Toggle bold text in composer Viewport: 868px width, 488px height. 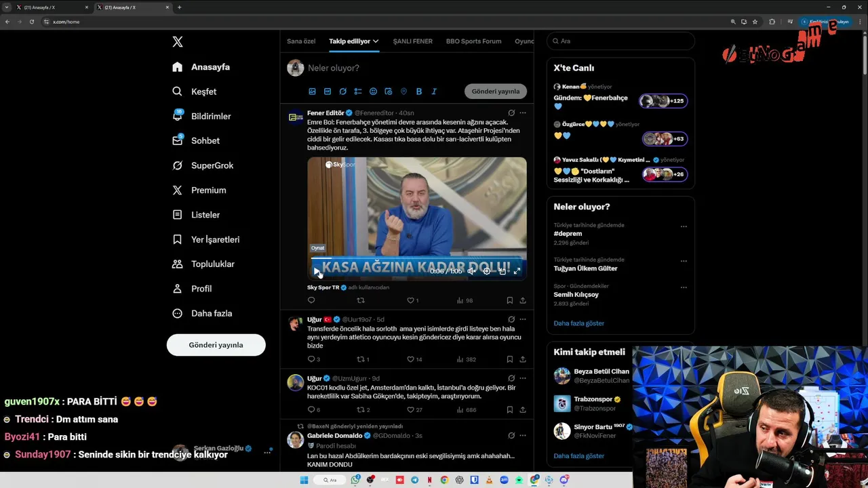pyautogui.click(x=419, y=91)
